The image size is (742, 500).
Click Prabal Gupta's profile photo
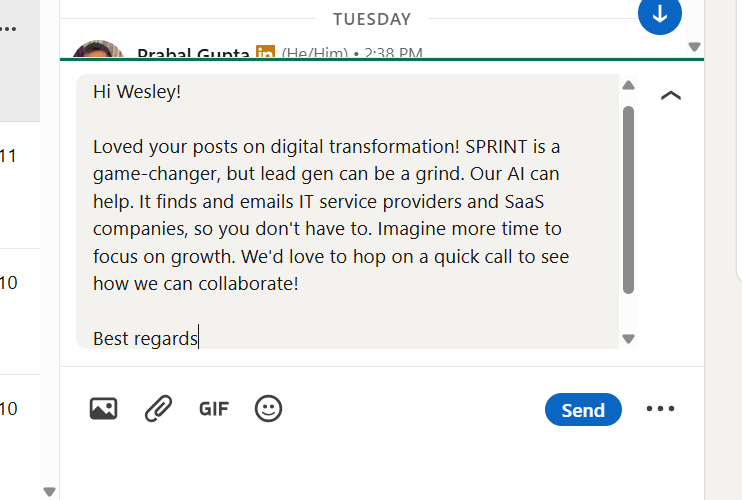tap(98, 50)
